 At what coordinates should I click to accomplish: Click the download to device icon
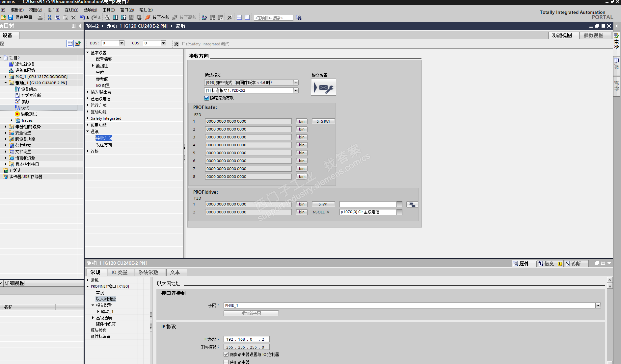(116, 17)
